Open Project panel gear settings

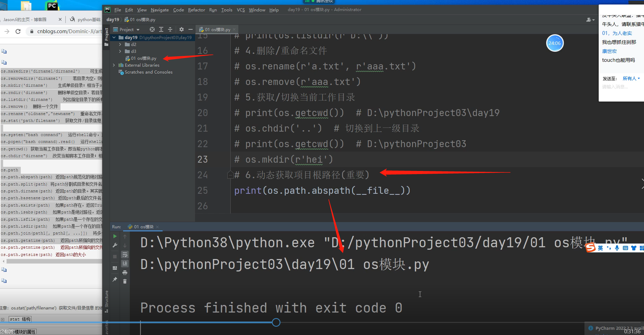click(182, 29)
